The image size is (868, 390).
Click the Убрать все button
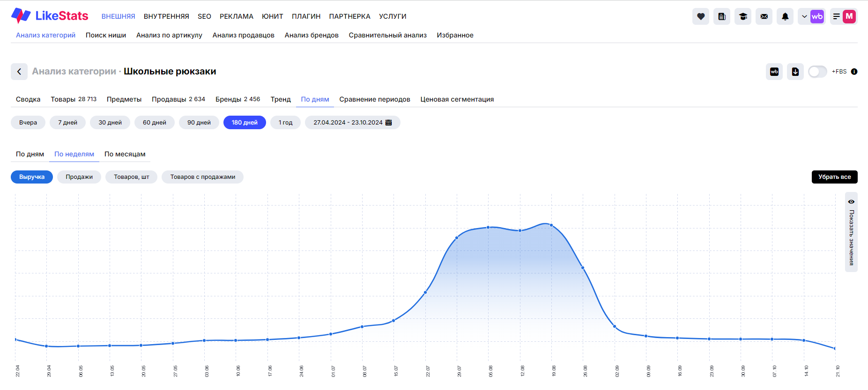[835, 177]
